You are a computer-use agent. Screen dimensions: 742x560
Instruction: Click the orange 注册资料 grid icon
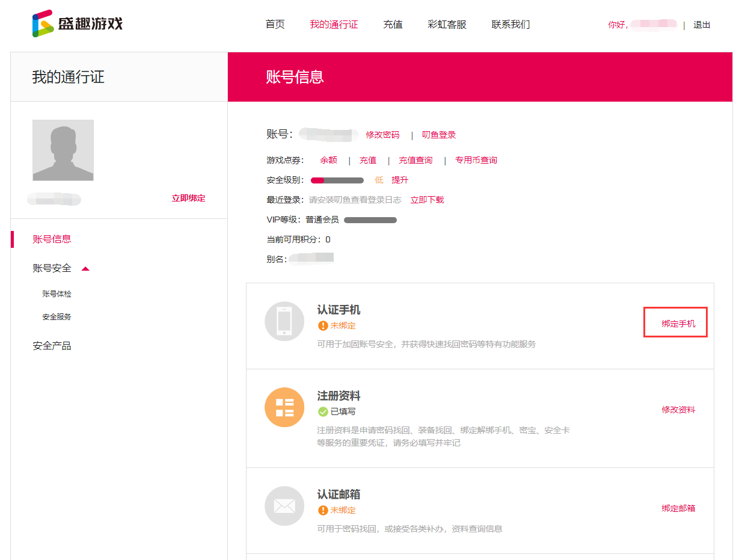(284, 407)
